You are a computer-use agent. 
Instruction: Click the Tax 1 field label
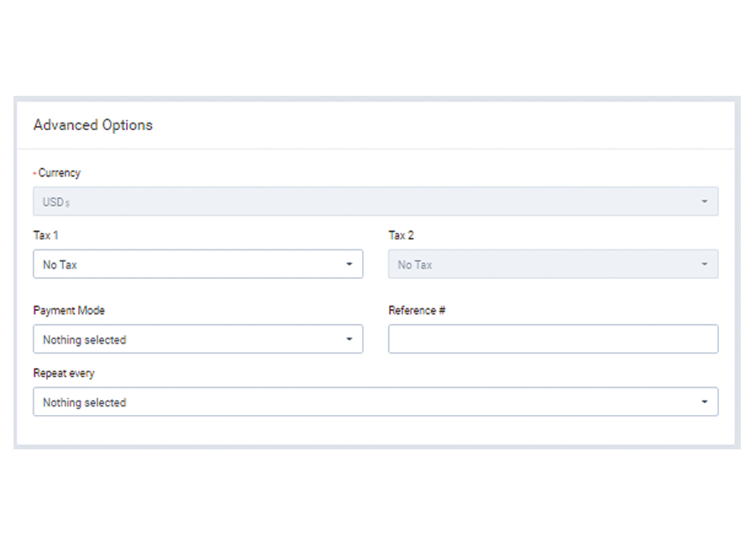[x=45, y=236]
